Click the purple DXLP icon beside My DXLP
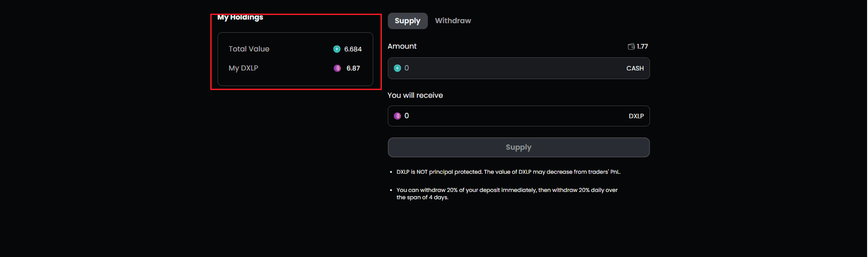 coord(337,68)
